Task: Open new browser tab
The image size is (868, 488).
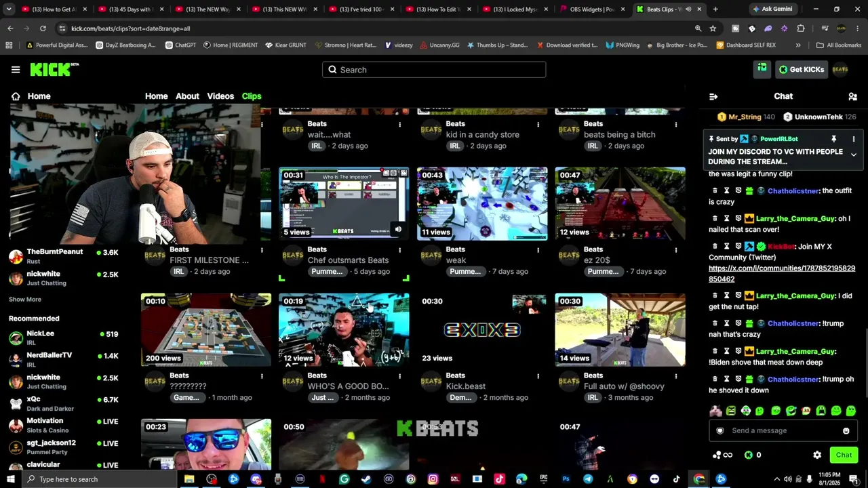Action: (715, 9)
